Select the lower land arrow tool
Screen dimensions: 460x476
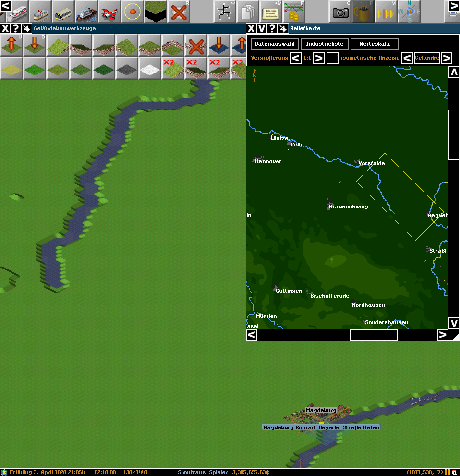[34, 45]
